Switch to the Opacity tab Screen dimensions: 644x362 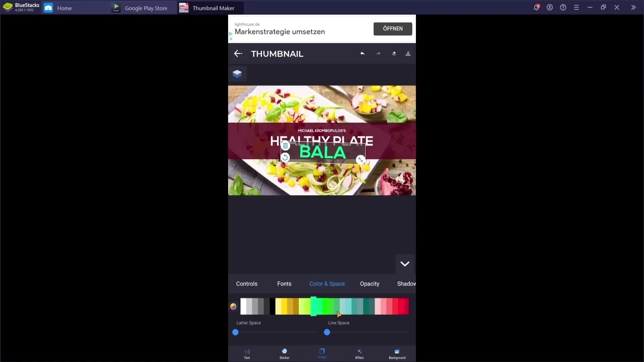pyautogui.click(x=369, y=284)
